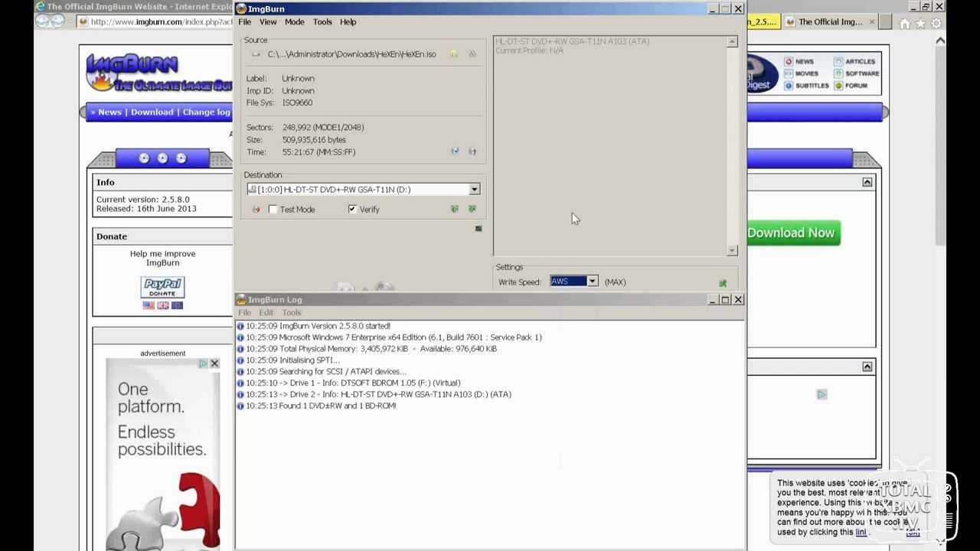Click the source path HeXEn.iso text
The width and height of the screenshot is (980, 551).
pos(352,54)
